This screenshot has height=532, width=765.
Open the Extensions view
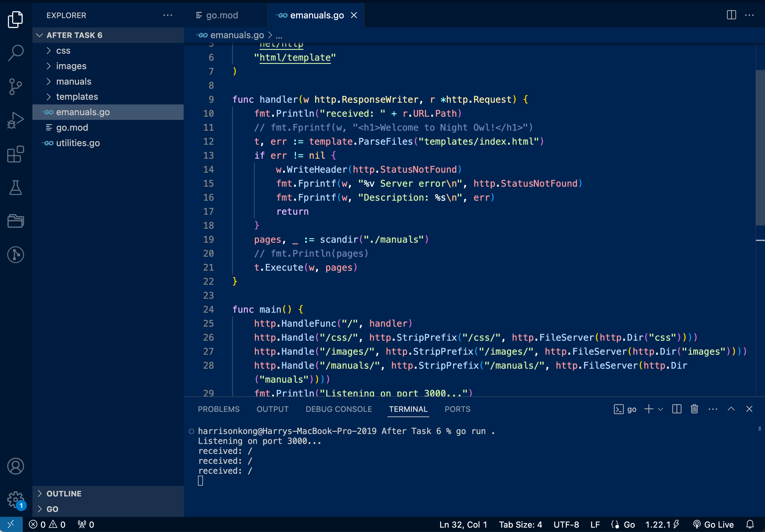coord(15,154)
